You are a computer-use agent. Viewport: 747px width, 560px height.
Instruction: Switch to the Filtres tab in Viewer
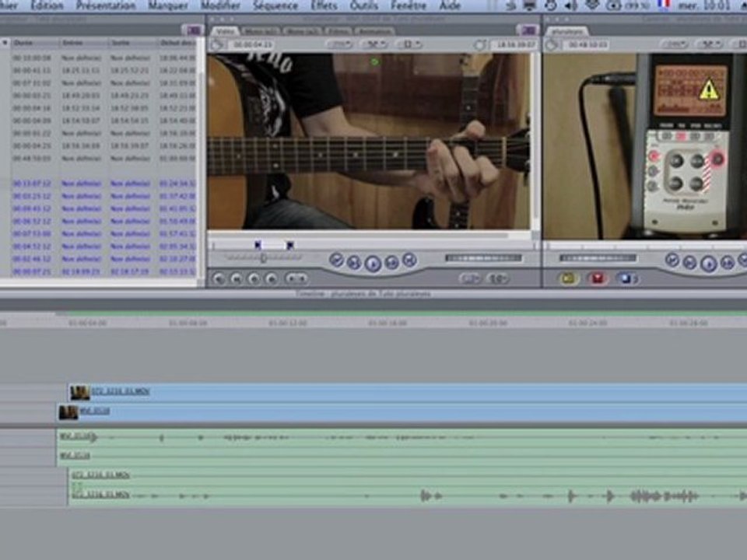point(338,31)
